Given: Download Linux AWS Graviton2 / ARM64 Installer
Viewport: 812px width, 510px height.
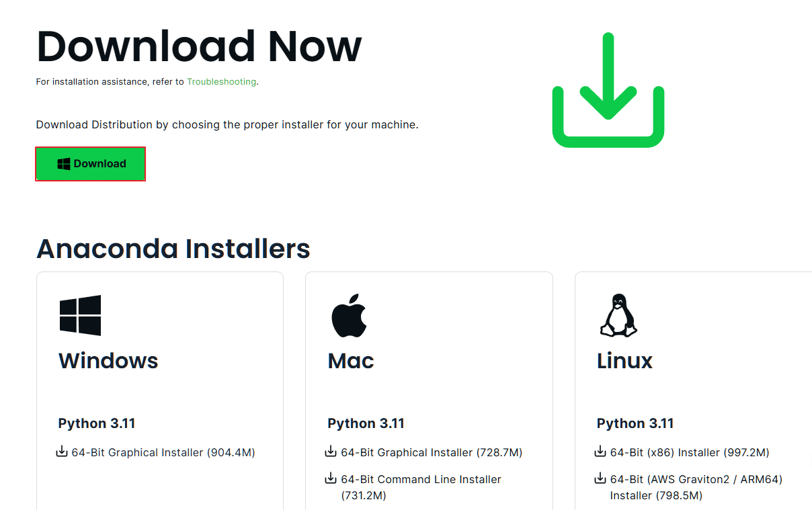Looking at the screenshot, I should click(x=696, y=487).
